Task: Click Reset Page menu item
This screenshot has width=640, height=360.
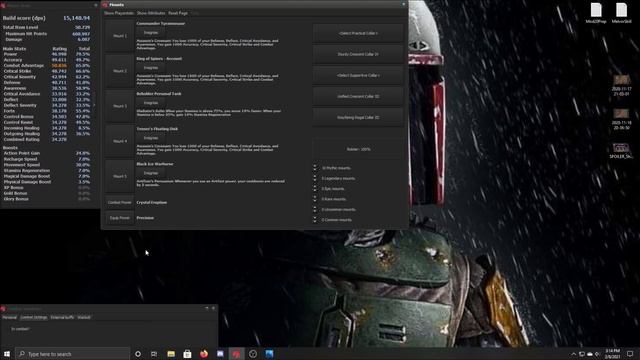Action: 178,13
